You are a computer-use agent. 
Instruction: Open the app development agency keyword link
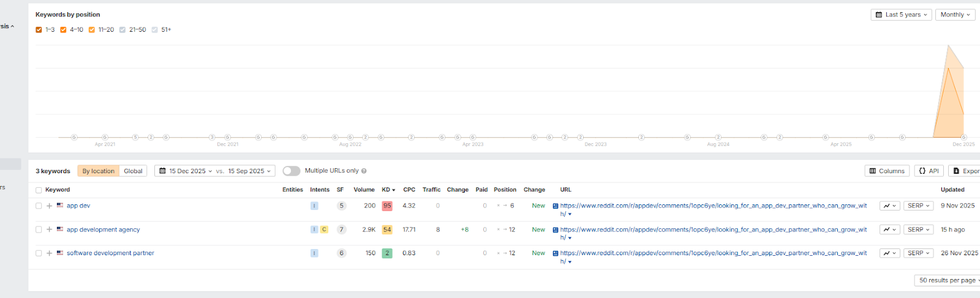pos(103,230)
